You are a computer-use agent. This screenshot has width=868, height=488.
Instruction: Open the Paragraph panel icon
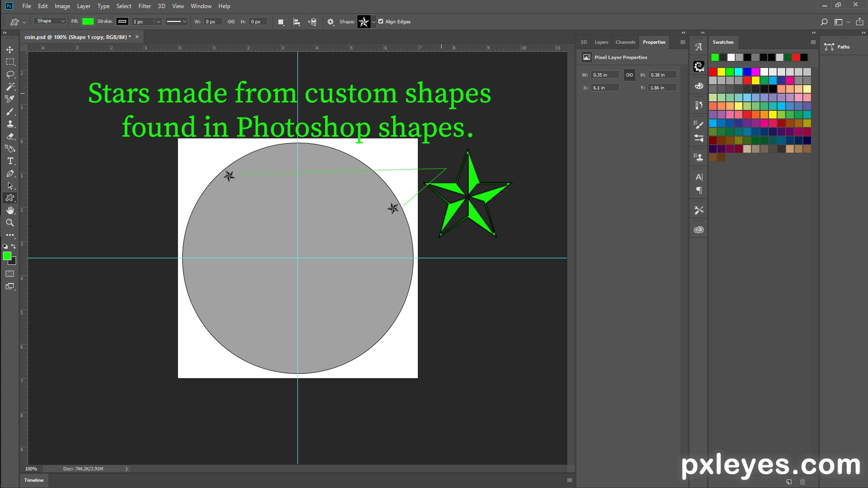(699, 190)
